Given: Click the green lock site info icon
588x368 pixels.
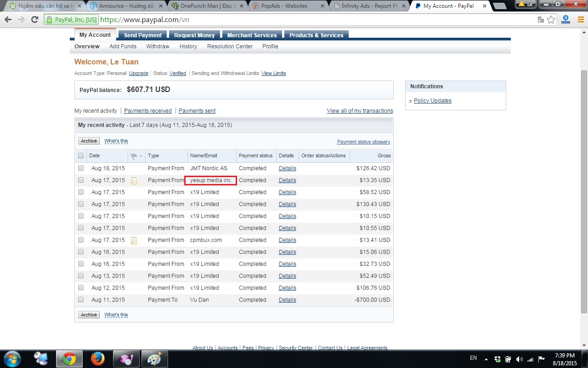Looking at the screenshot, I should [x=50, y=20].
